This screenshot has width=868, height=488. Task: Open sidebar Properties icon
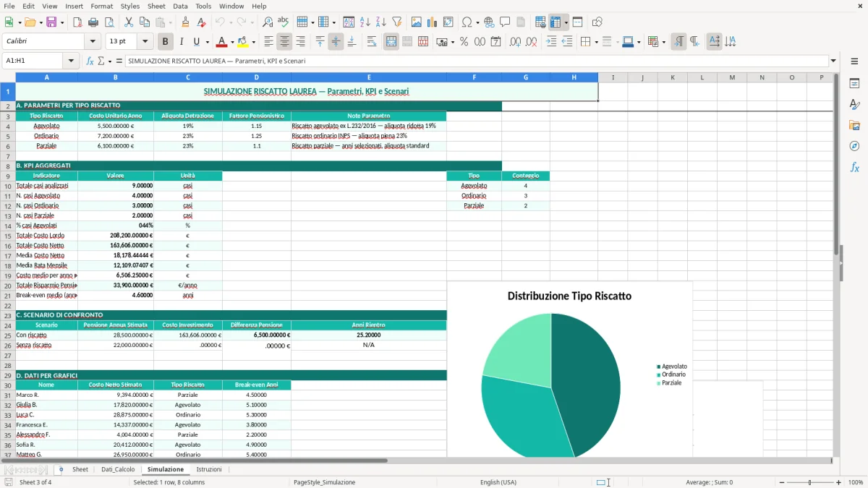[854, 83]
